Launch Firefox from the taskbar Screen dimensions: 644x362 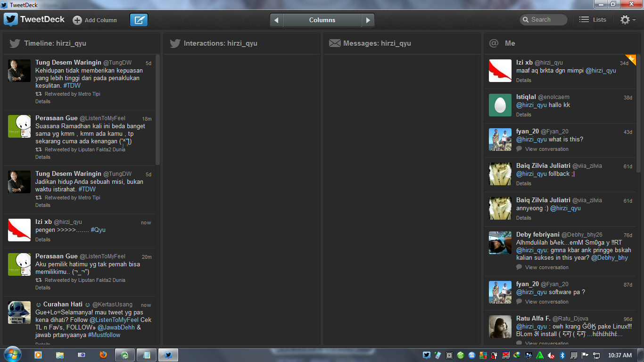(103, 355)
